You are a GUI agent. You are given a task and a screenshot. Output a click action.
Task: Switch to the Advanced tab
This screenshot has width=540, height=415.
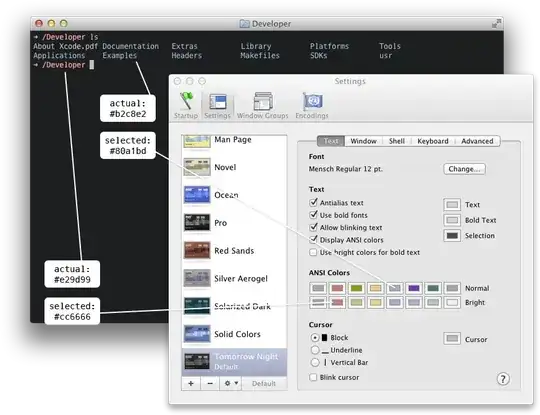477,141
